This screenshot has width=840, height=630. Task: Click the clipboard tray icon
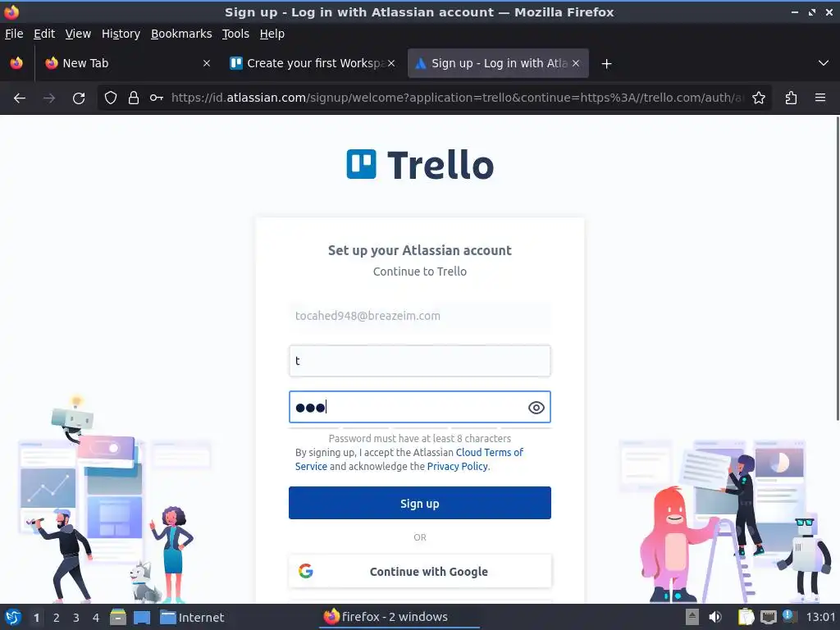pos(746,617)
